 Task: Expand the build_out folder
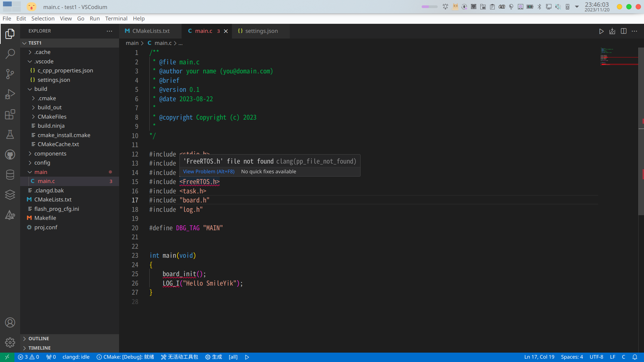pos(69,107)
